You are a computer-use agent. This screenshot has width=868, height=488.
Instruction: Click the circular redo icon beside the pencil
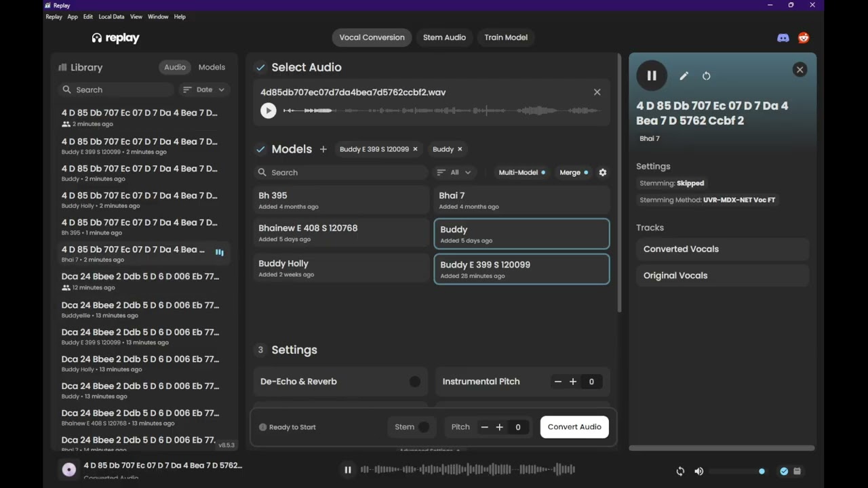(x=707, y=76)
